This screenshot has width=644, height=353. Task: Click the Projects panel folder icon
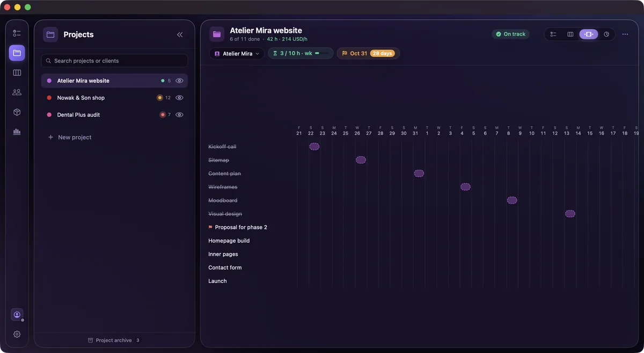pyautogui.click(x=50, y=34)
